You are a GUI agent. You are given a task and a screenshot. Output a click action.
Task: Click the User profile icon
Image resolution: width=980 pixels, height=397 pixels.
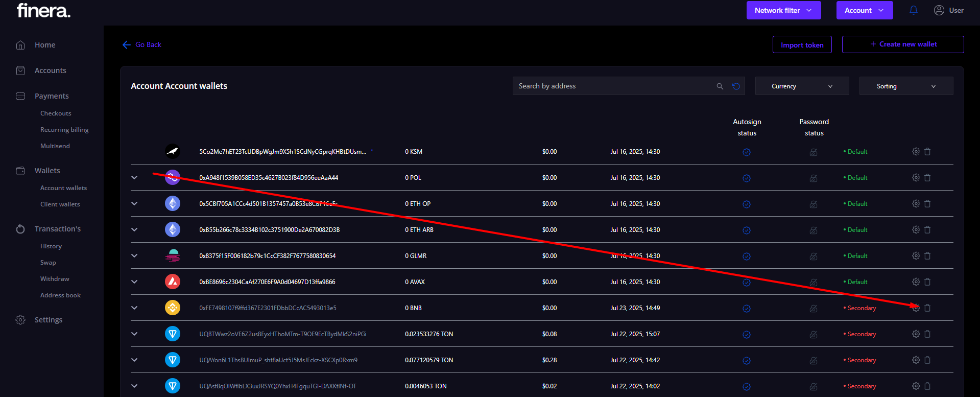pyautogui.click(x=939, y=10)
